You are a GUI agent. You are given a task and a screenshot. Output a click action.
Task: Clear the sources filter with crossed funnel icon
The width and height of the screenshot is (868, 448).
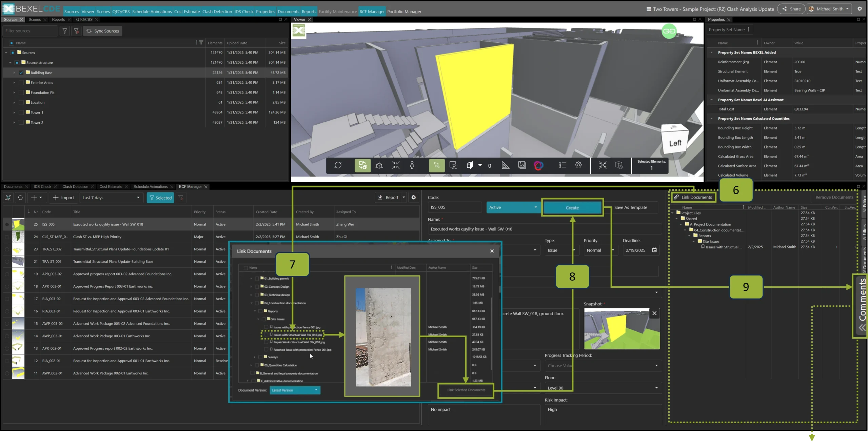pyautogui.click(x=76, y=31)
